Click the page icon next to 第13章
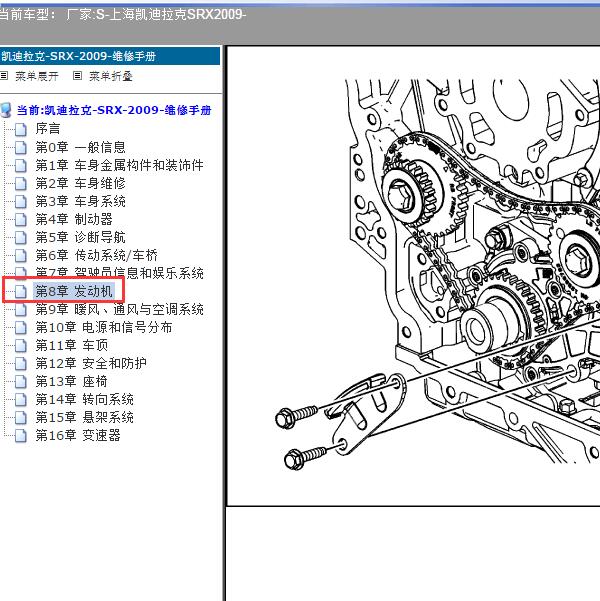Viewport: 600px width, 601px height. tap(21, 382)
